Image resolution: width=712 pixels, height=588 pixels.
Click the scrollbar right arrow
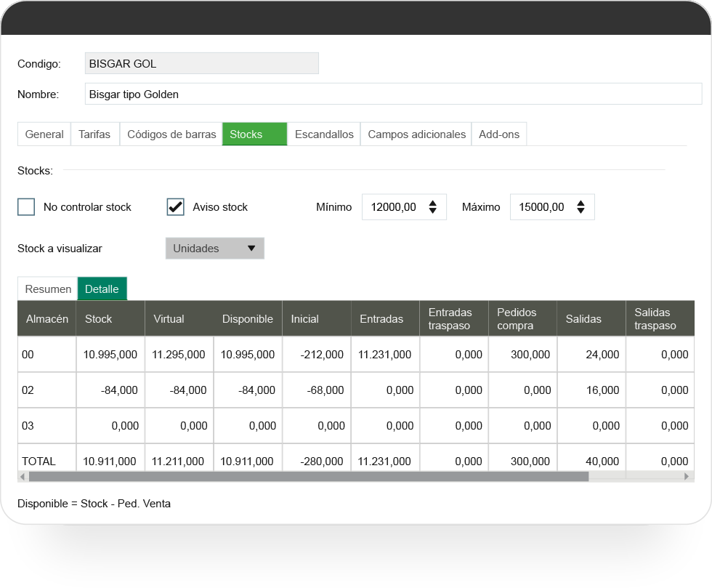coord(687,477)
